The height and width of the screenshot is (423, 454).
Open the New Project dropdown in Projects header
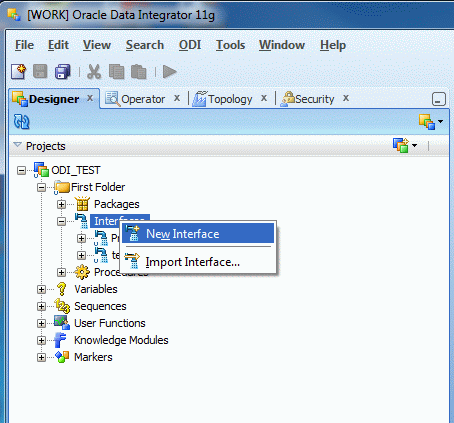[405, 146]
